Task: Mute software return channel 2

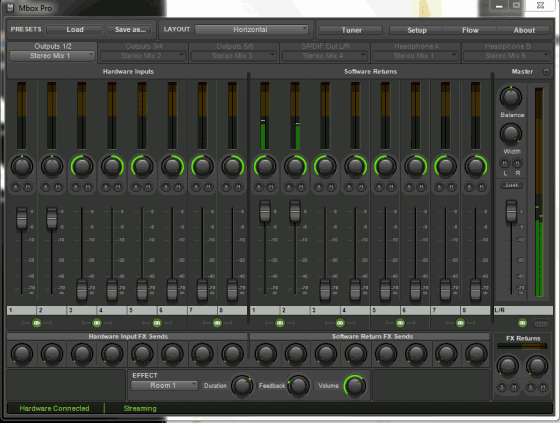Action: 301,186
